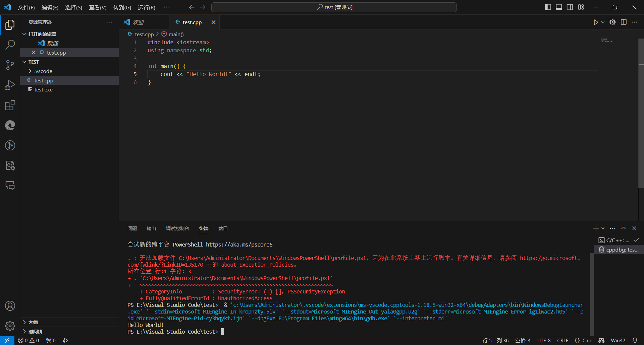
Task: Open the new terminal launch profile dropdown
Action: click(603, 228)
